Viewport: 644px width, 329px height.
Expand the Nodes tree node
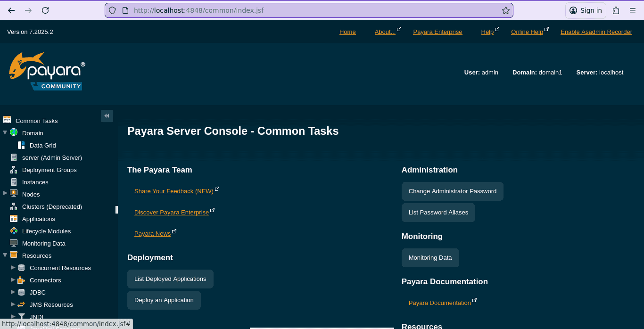(5, 193)
